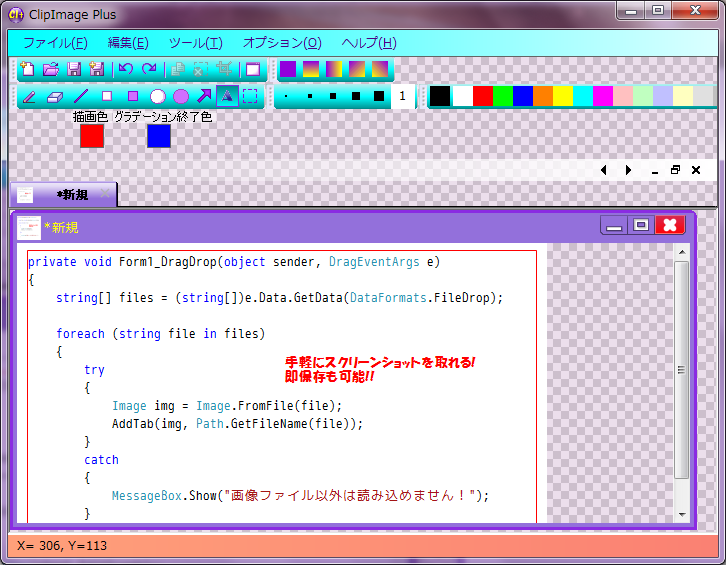Select the eraser tool
726x565 pixels.
tap(55, 97)
